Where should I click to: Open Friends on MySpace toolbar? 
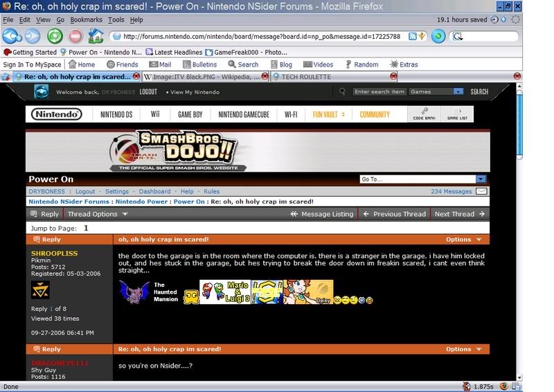pos(123,64)
